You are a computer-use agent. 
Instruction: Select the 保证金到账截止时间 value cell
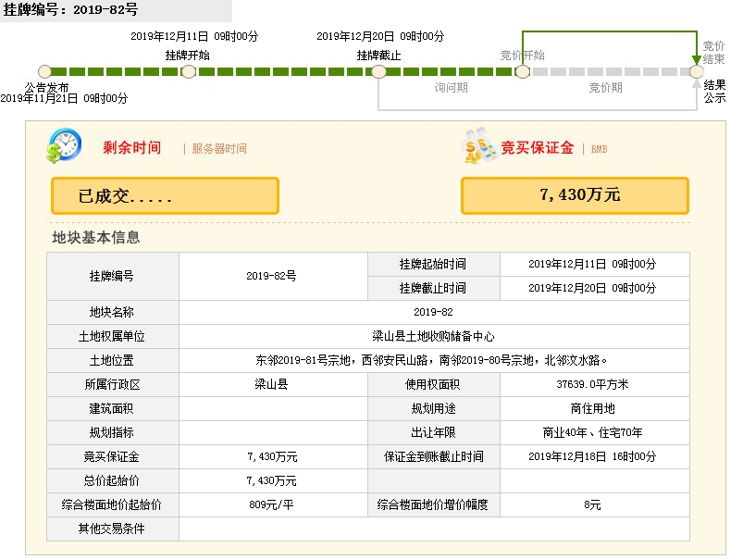(594, 456)
